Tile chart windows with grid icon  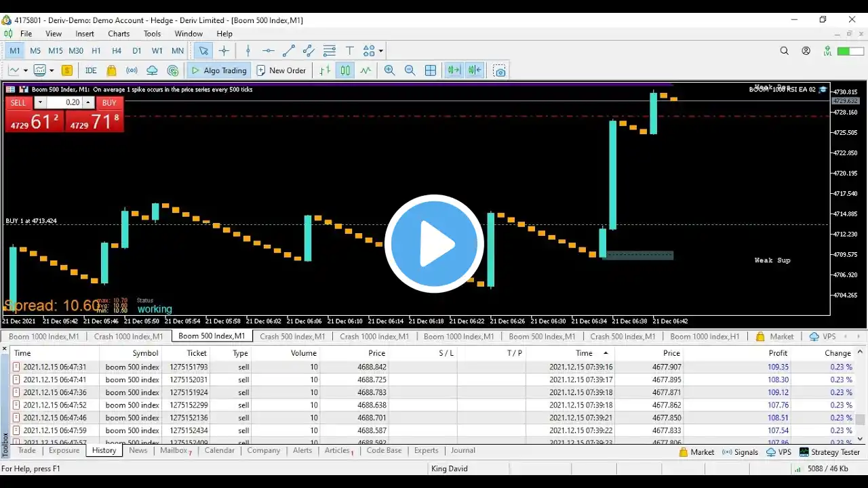coord(431,70)
